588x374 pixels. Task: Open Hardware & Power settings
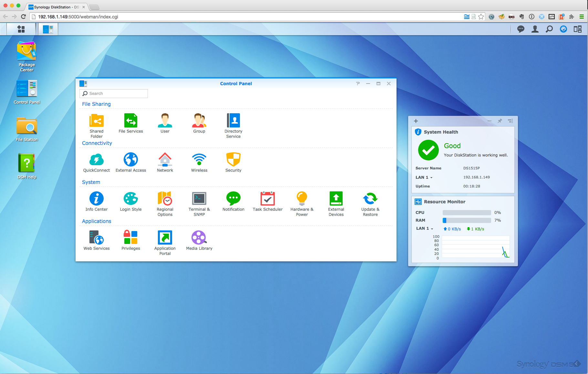coord(302,204)
